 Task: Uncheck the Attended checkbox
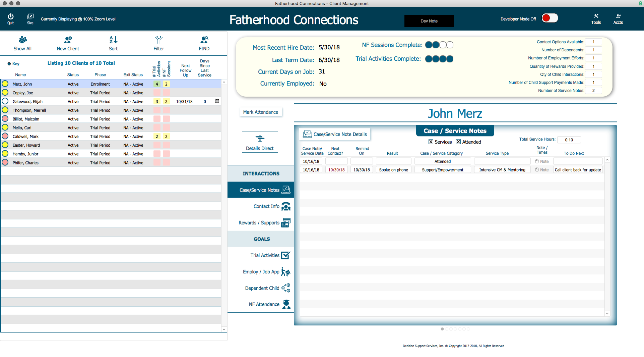click(458, 142)
